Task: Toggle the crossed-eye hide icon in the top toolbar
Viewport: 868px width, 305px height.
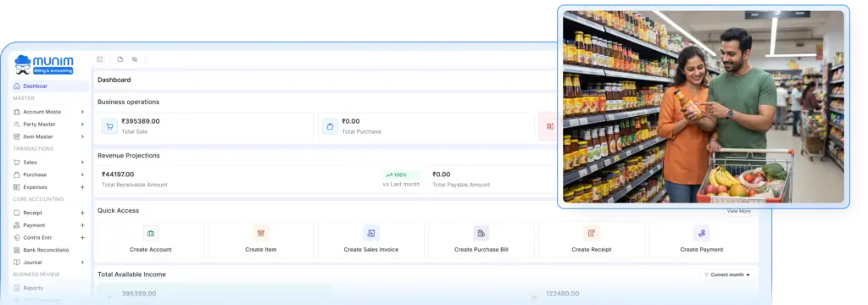Action: (x=135, y=59)
